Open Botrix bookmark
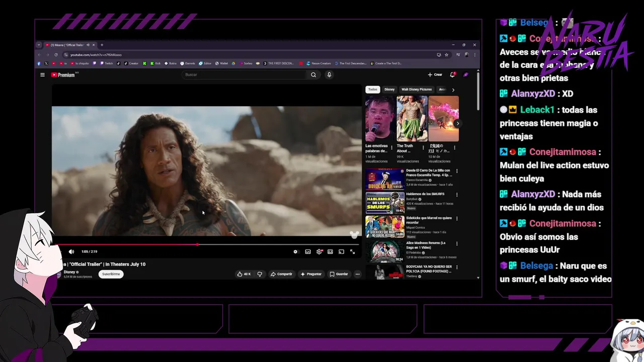The width and height of the screenshot is (644, 362). point(170,63)
